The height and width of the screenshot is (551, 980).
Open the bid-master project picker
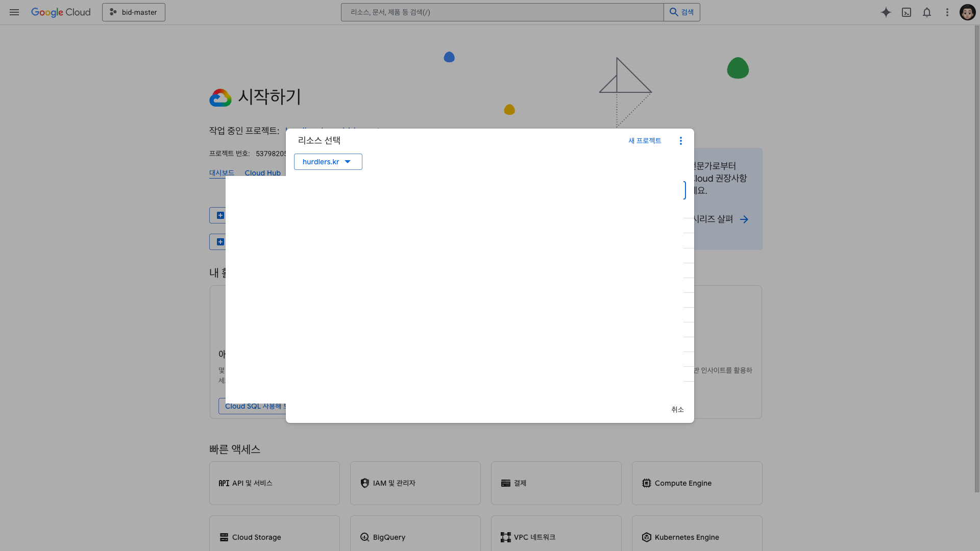[x=134, y=12]
